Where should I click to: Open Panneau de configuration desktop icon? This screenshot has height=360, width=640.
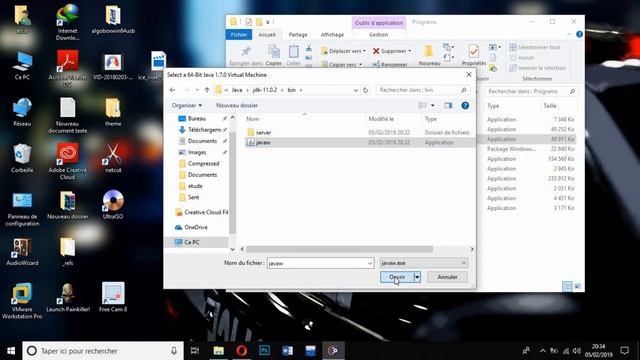pyautogui.click(x=22, y=209)
